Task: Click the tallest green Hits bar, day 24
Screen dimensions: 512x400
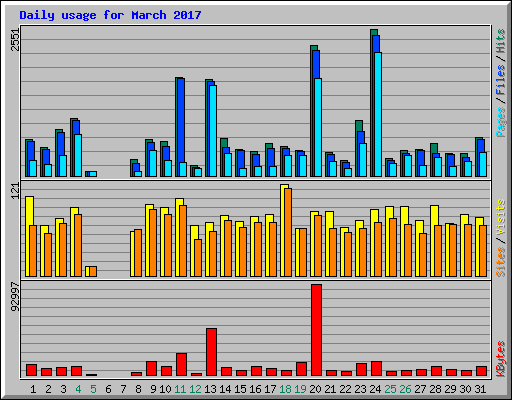Action: 372,103
